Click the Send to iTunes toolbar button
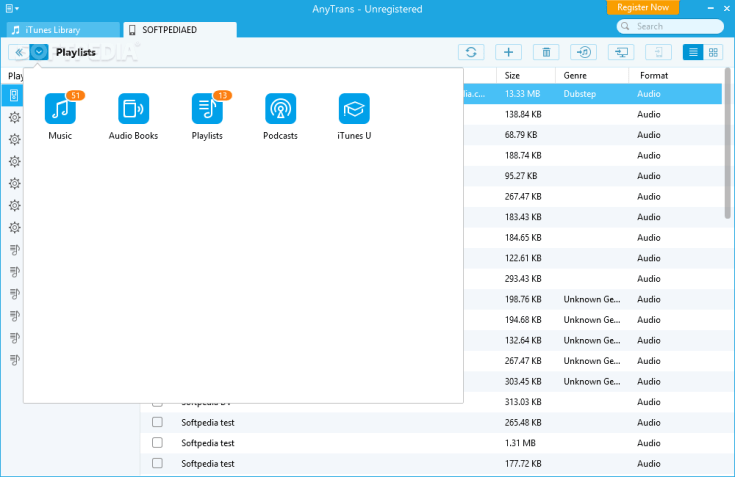This screenshot has width=735, height=477. click(x=584, y=52)
